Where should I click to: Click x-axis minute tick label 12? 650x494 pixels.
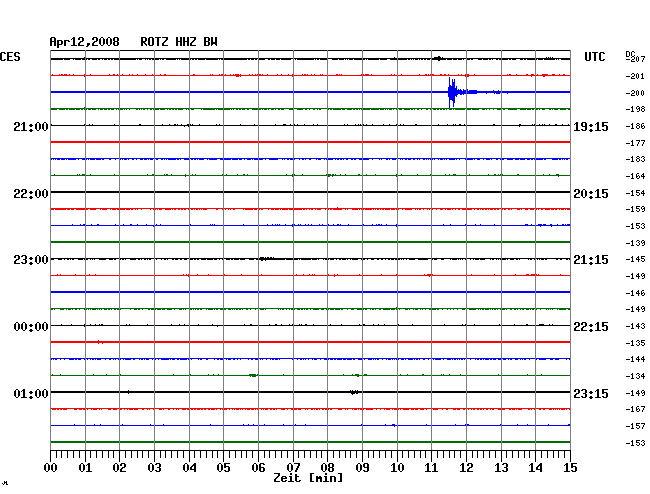tap(466, 468)
